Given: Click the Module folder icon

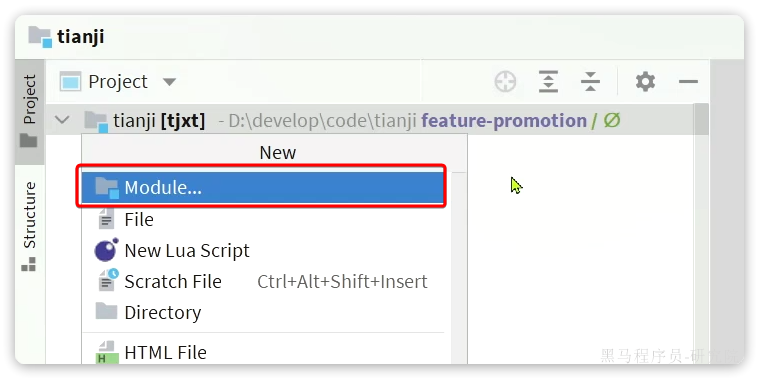Looking at the screenshot, I should pos(106,187).
